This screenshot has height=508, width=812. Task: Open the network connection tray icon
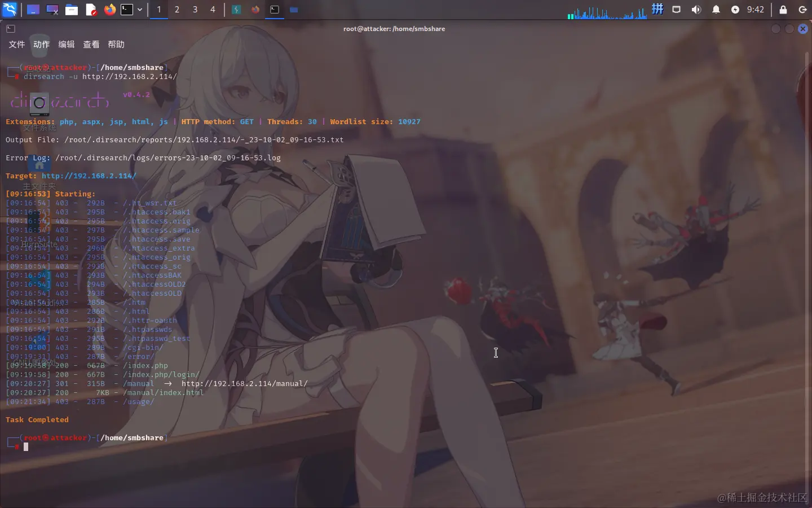click(677, 10)
